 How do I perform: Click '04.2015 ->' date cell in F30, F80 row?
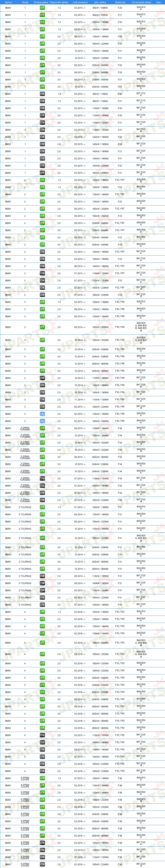pyautogui.click(x=80, y=407)
